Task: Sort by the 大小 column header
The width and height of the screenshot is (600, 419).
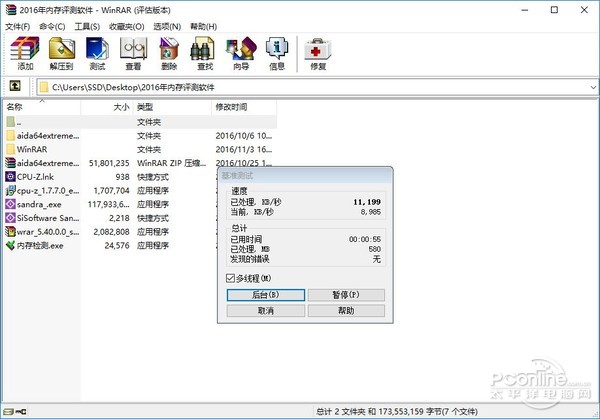Action: click(107, 107)
